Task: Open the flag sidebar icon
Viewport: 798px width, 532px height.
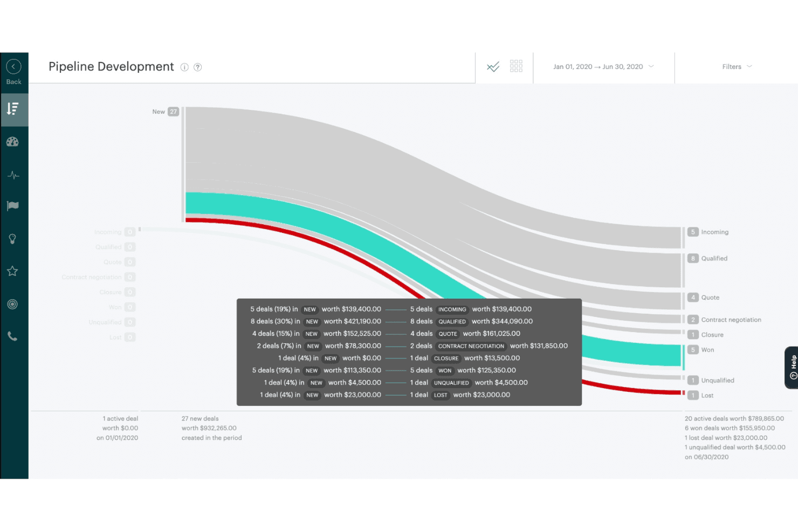Action: pyautogui.click(x=13, y=206)
